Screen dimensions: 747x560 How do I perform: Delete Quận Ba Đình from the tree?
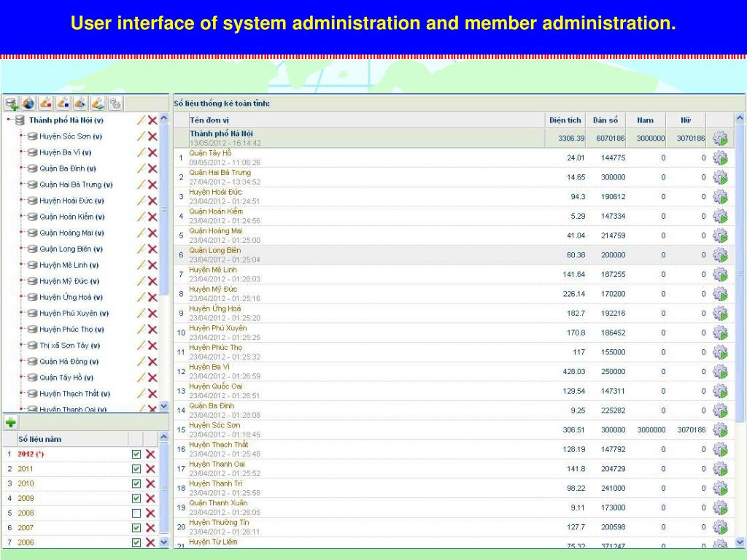152,168
